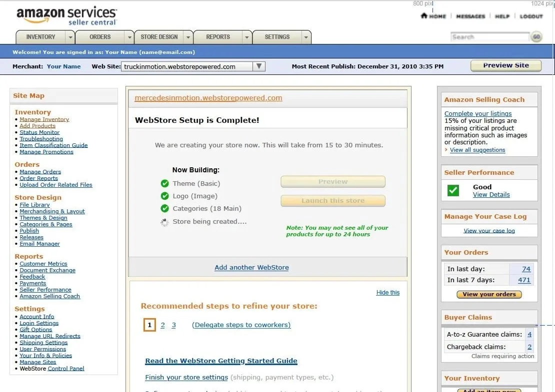Click the A-to-z Guarantee claims count
Image resolution: width=555 pixels, height=392 pixels.
tap(529, 335)
